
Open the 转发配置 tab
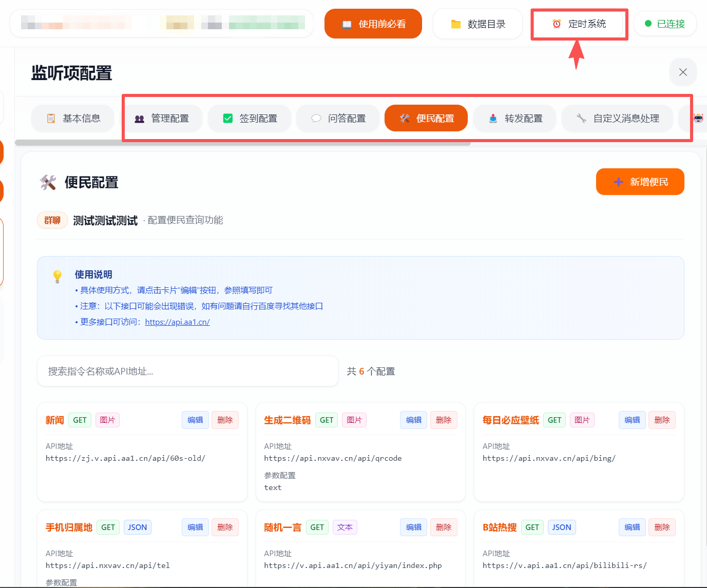point(514,118)
